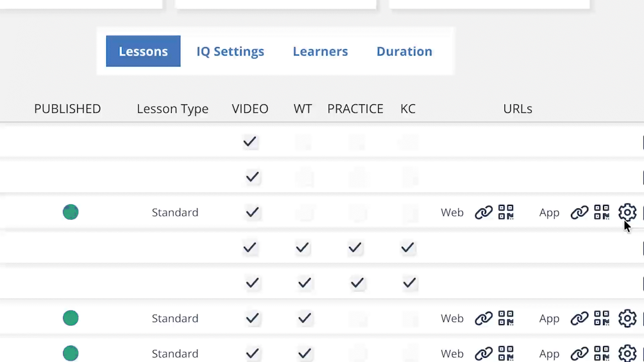Toggle PRACTICE checkbox in fifth table row
Screen dimensions: 644x362
point(357,283)
